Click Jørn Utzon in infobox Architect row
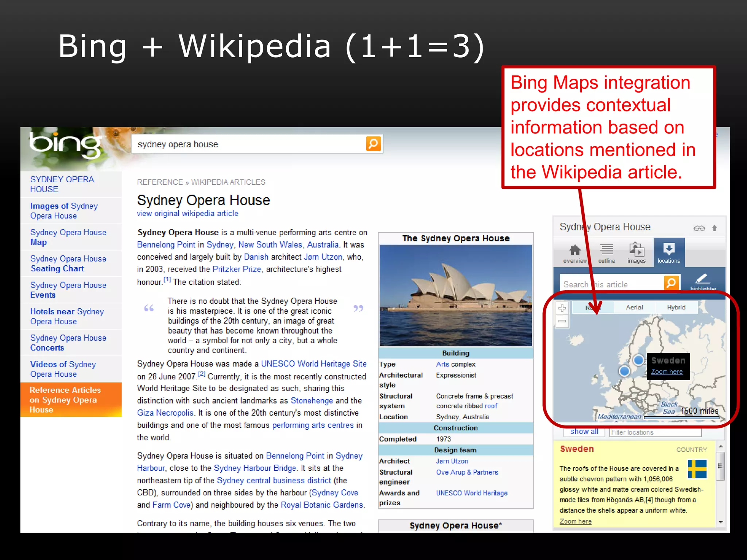 pyautogui.click(x=452, y=461)
